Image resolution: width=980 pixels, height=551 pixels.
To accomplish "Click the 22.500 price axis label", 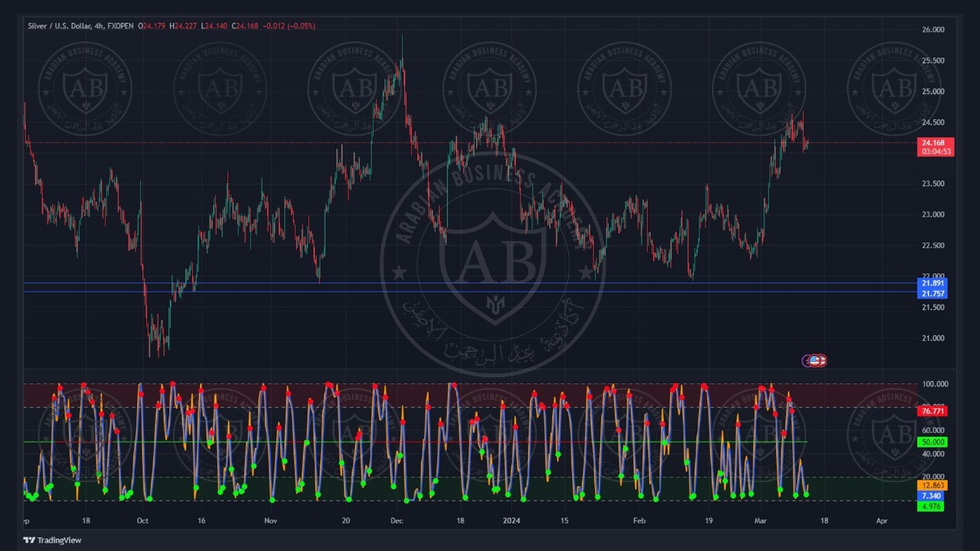I will pyautogui.click(x=933, y=246).
